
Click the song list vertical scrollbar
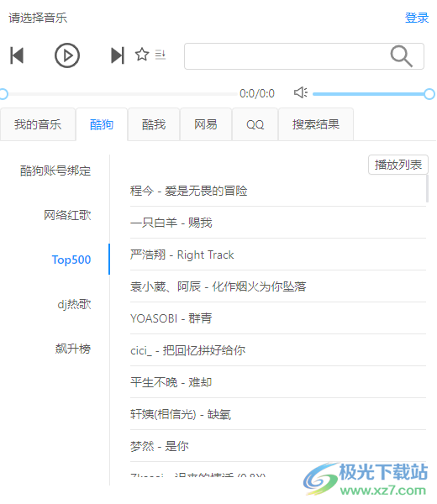[x=428, y=189]
